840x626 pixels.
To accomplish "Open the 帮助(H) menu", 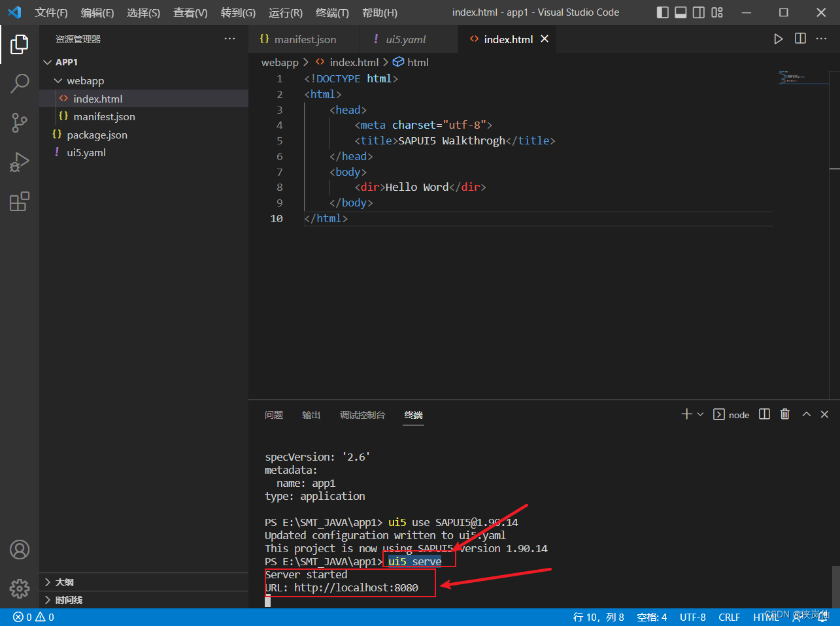I will [380, 12].
